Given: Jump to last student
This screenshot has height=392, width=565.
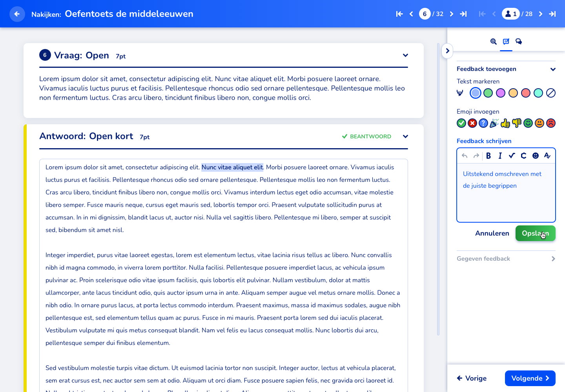Looking at the screenshot, I should [x=552, y=14].
